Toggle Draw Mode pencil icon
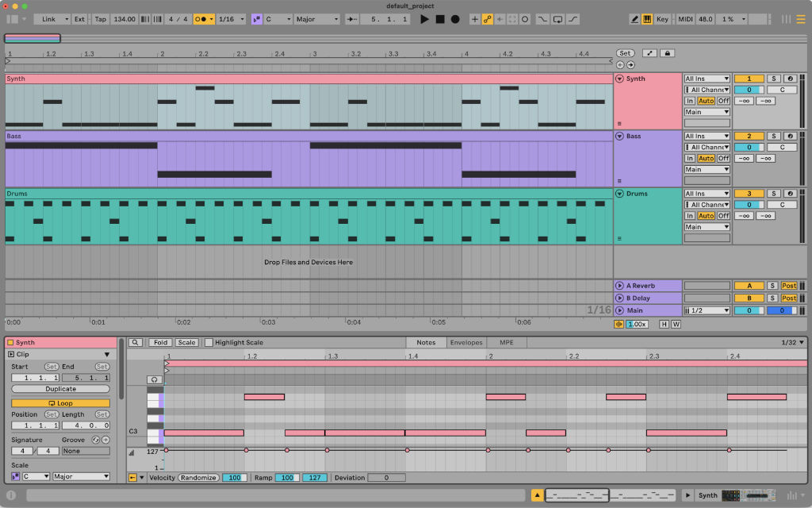 coord(634,19)
